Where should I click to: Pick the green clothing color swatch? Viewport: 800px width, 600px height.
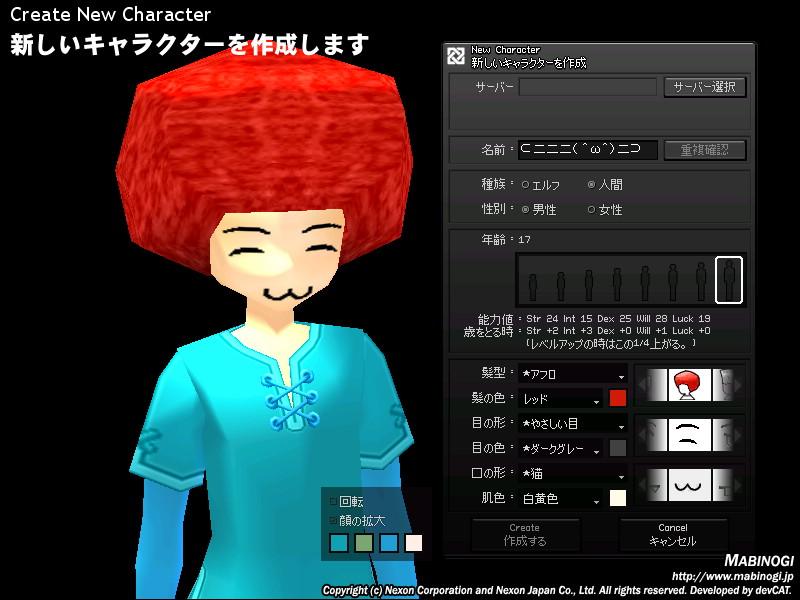coord(364,543)
